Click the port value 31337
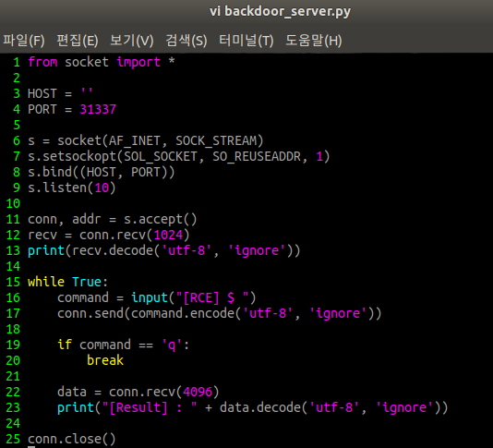This screenshot has height=448, width=493. [98, 109]
